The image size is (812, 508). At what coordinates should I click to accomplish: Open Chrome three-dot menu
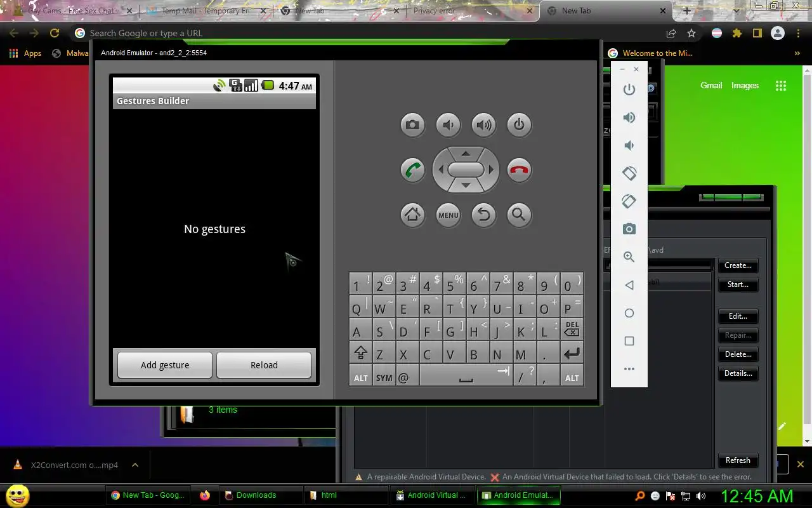click(798, 33)
